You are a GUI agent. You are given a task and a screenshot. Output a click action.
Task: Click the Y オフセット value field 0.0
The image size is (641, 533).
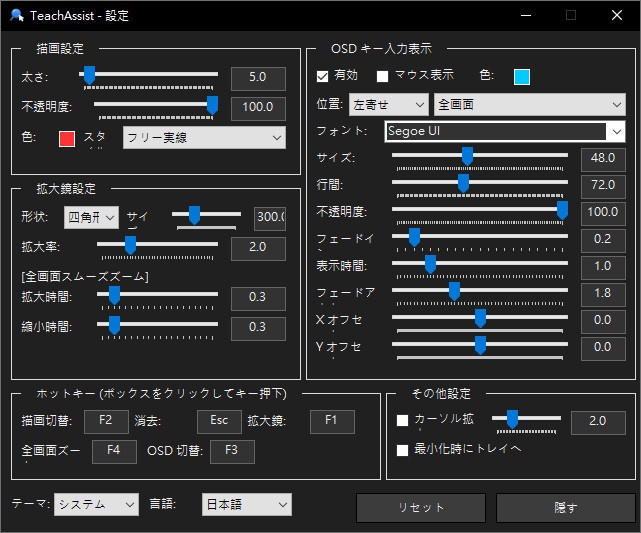pos(603,349)
